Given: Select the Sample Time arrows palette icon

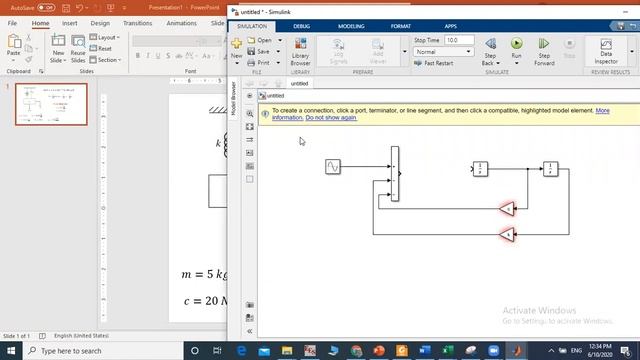Looking at the screenshot, I should click(x=250, y=140).
